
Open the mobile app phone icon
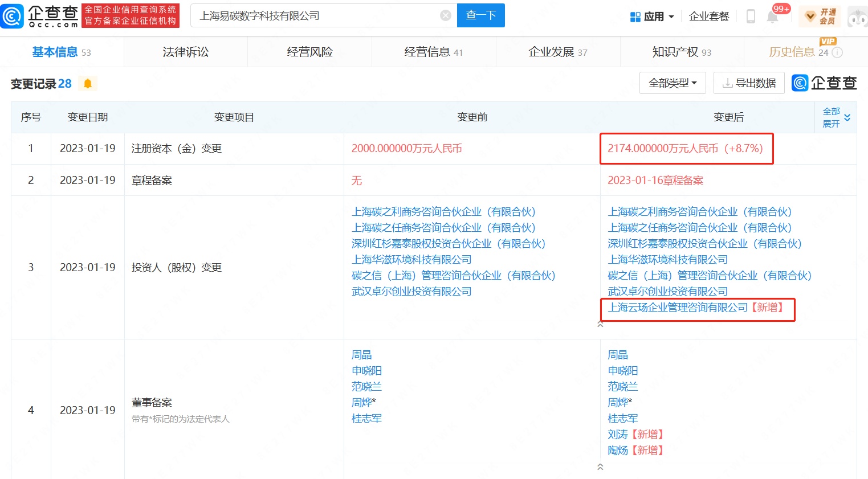coord(751,17)
